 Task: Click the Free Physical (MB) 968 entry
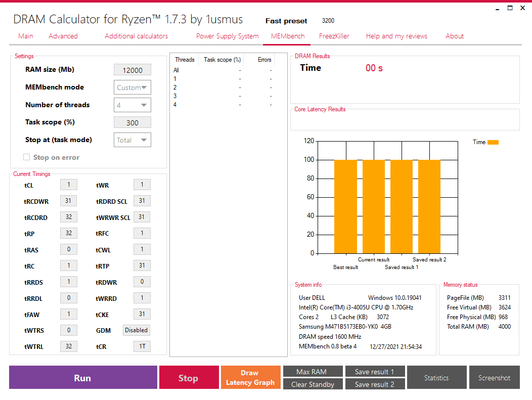(477, 317)
